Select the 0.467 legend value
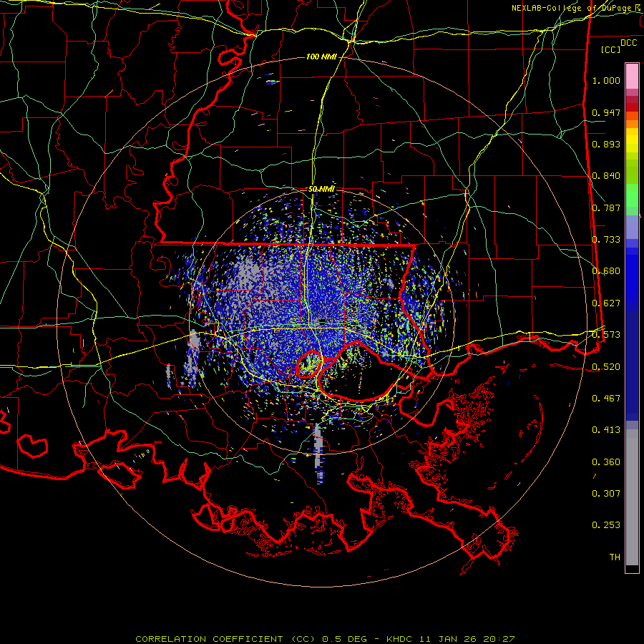This screenshot has height=644, width=644. pos(606,399)
